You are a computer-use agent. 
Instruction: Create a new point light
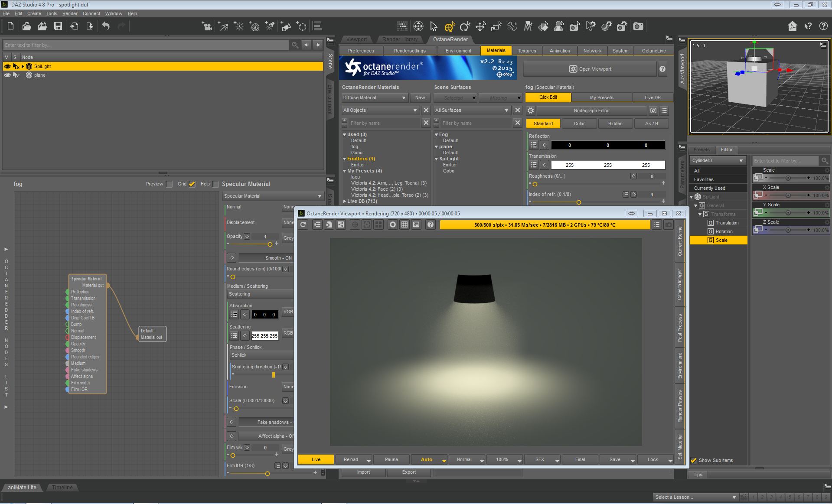click(x=238, y=26)
